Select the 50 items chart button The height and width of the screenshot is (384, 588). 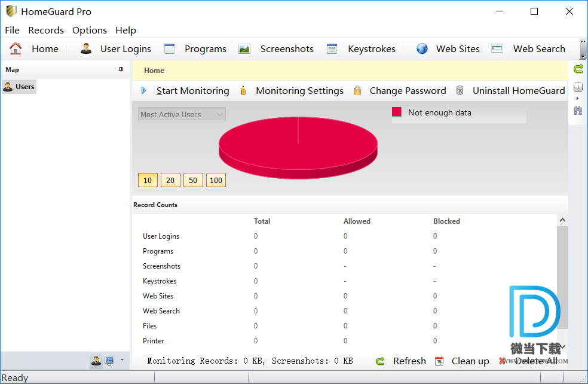click(x=193, y=180)
